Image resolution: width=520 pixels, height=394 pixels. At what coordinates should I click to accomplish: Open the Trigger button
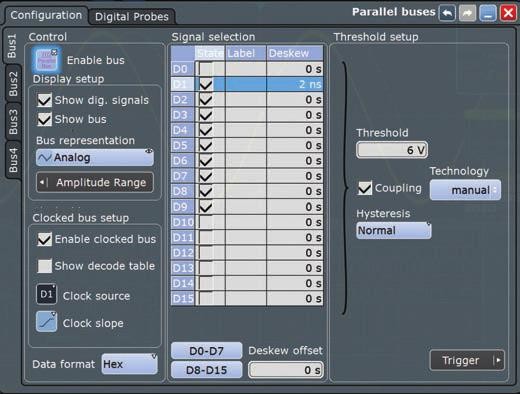pos(467,360)
